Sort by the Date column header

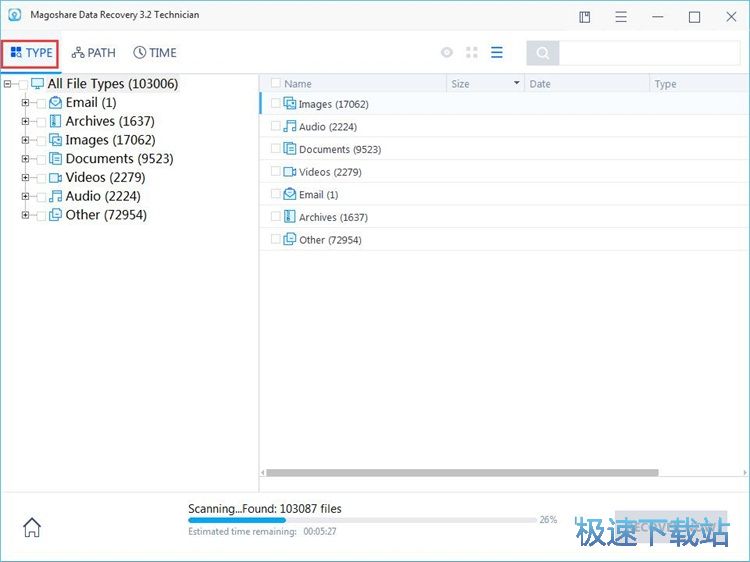[540, 84]
